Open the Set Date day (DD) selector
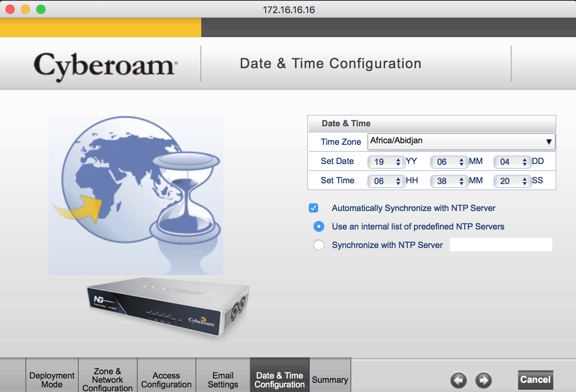576x392 pixels. pyautogui.click(x=512, y=162)
